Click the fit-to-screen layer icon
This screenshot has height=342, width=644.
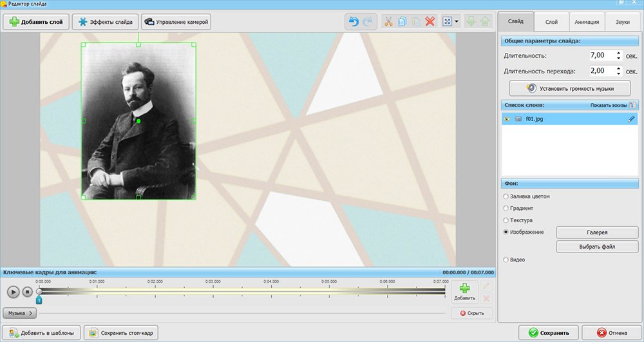click(448, 22)
